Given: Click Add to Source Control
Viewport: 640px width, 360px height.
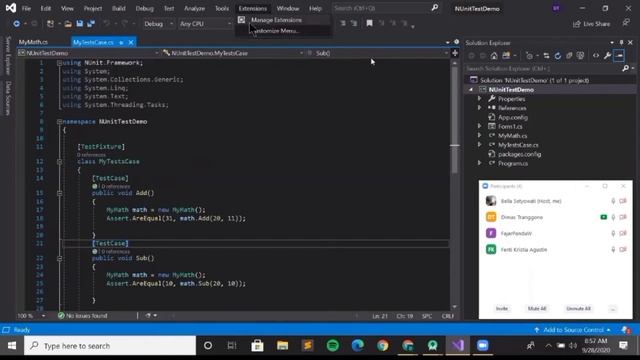Looking at the screenshot, I should (572, 330).
